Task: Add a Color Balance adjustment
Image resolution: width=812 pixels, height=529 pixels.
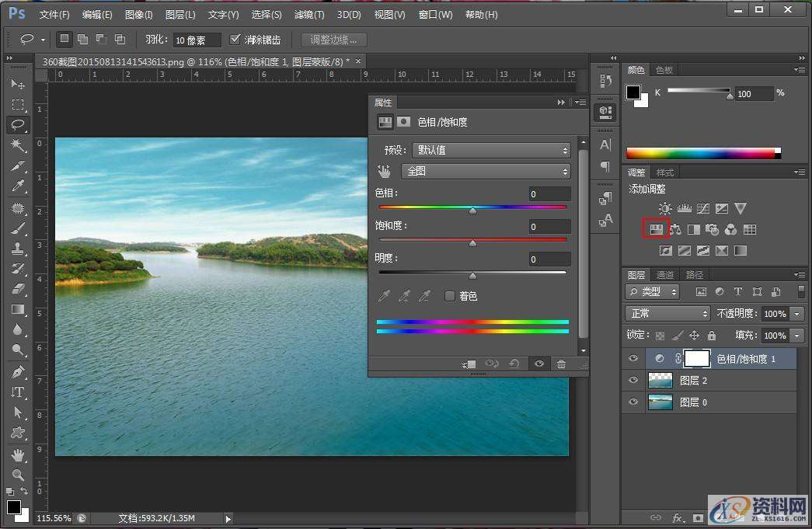Action: 675,229
